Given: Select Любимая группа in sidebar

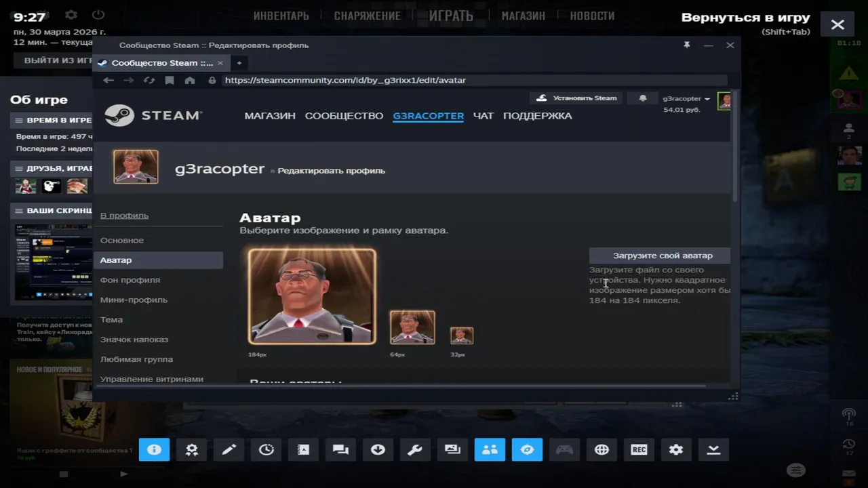Looking at the screenshot, I should (x=136, y=359).
